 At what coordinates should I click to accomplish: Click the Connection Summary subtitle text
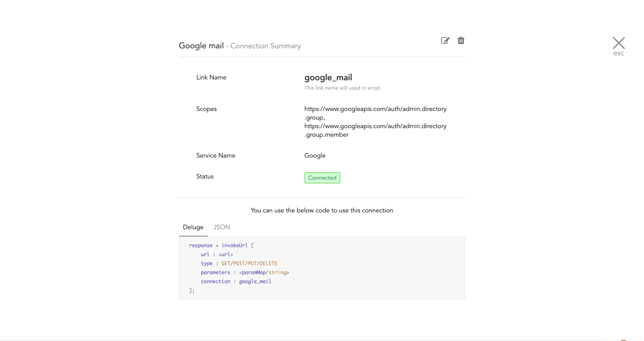click(265, 46)
